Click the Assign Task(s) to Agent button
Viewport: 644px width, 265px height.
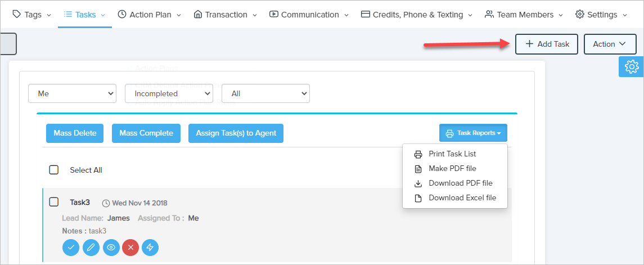(x=236, y=133)
